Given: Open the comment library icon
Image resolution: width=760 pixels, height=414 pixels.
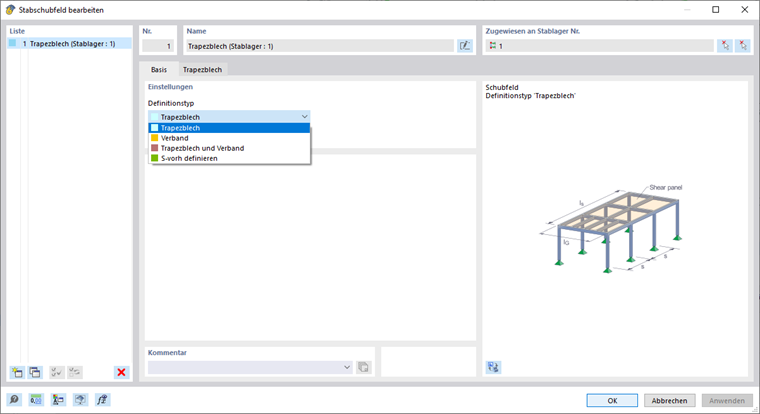Looking at the screenshot, I should [363, 367].
